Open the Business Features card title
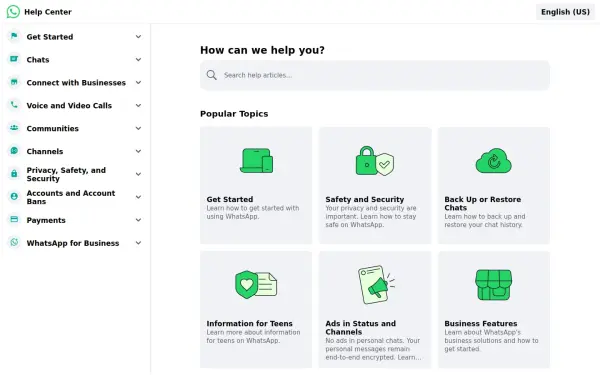 tap(481, 324)
